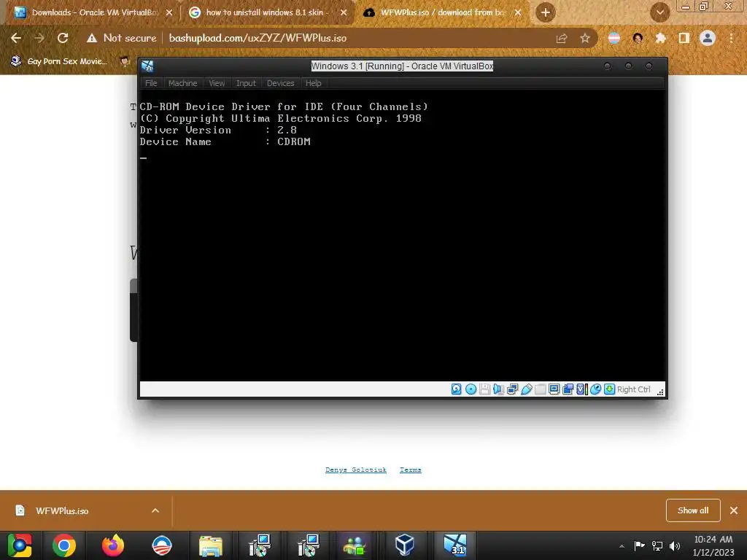Click the Start button on taskbar
The width and height of the screenshot is (747, 560).
(x=20, y=545)
